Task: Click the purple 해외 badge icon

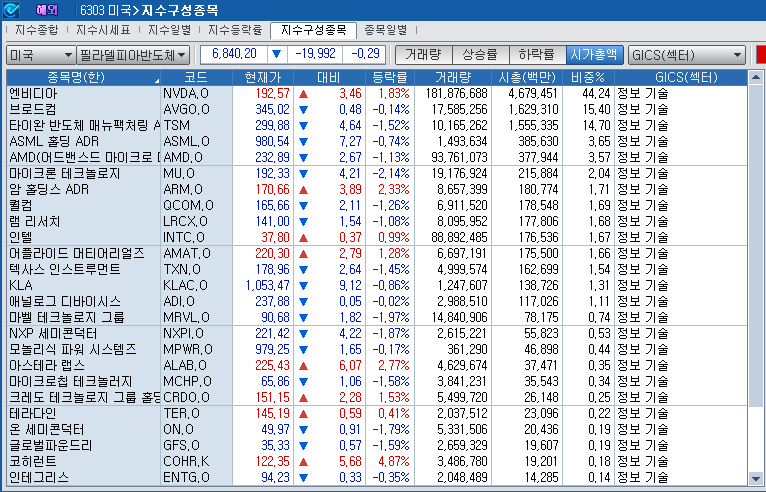Action: (47, 9)
